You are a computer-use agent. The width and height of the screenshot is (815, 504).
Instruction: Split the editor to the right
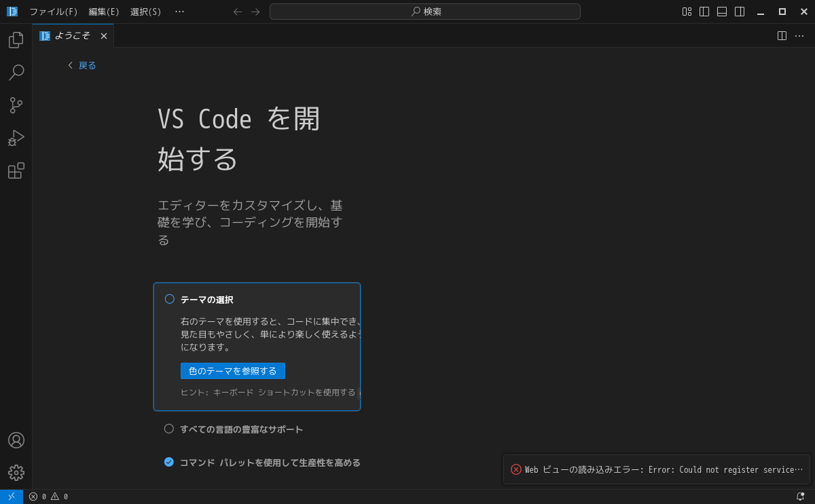click(782, 35)
